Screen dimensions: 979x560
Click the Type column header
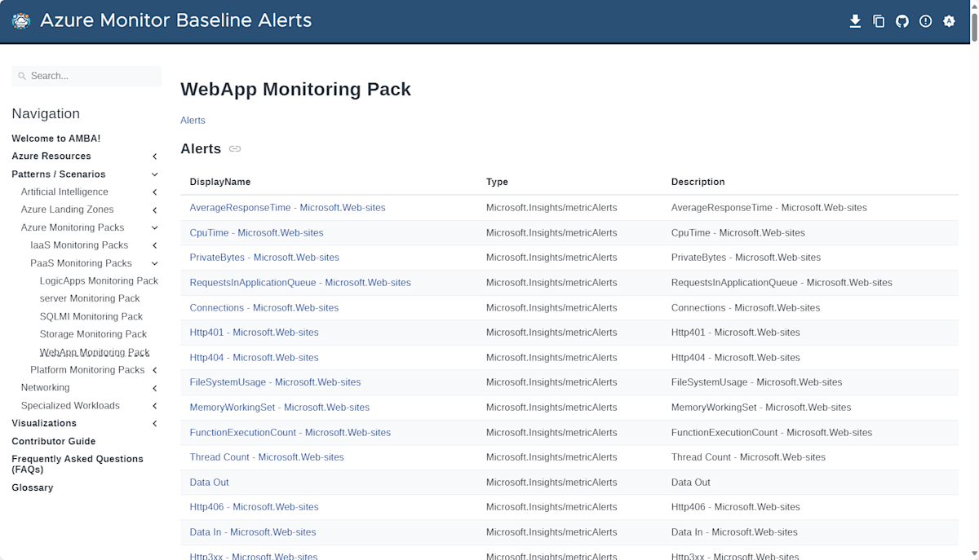(497, 182)
